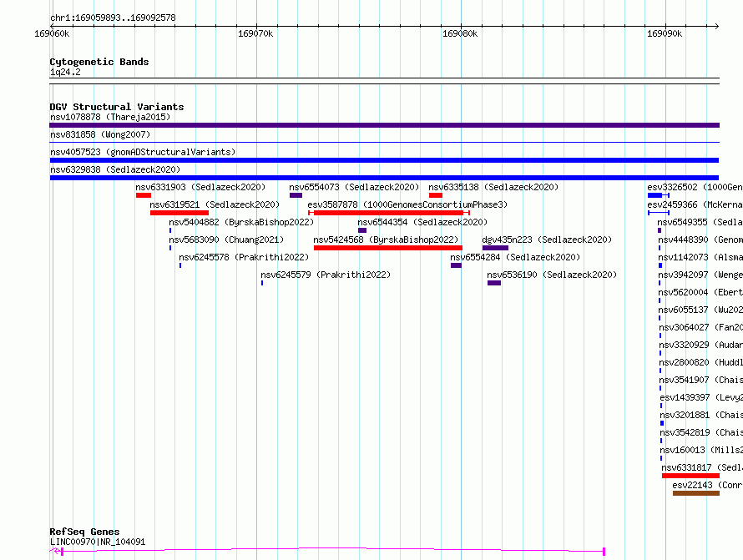743x560 pixels.
Task: Click the 169090k ruler mark
Action: [x=665, y=33]
